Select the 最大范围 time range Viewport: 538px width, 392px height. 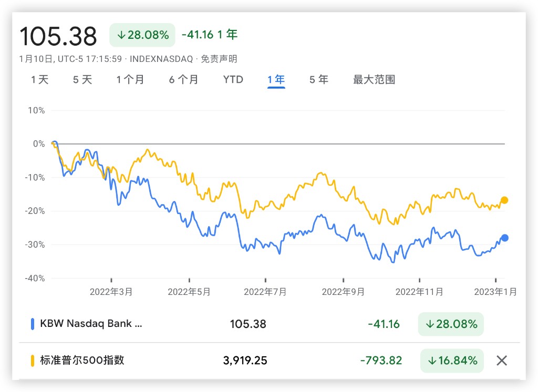374,80
